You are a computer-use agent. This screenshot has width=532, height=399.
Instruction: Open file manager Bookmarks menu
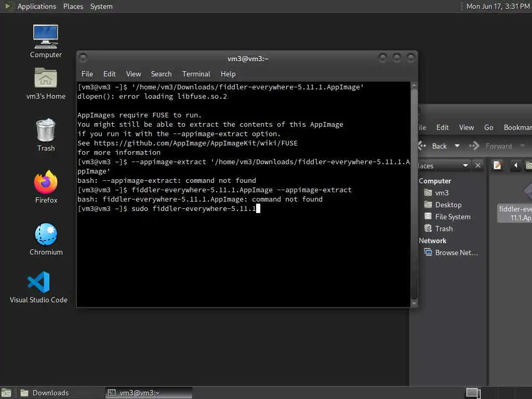pos(517,128)
